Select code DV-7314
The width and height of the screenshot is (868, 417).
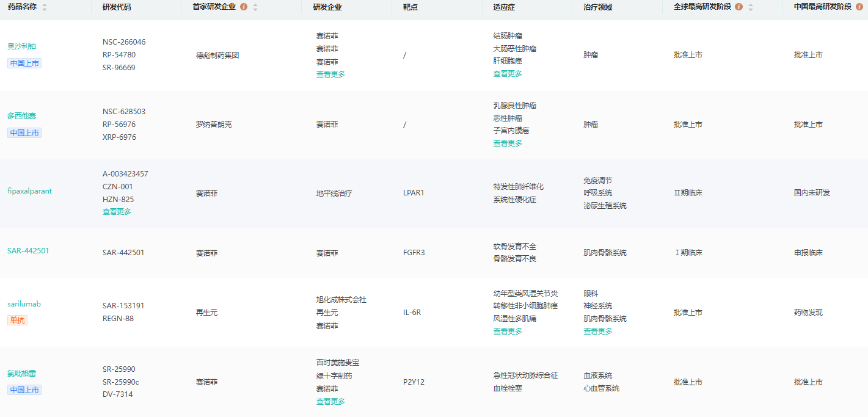(118, 394)
